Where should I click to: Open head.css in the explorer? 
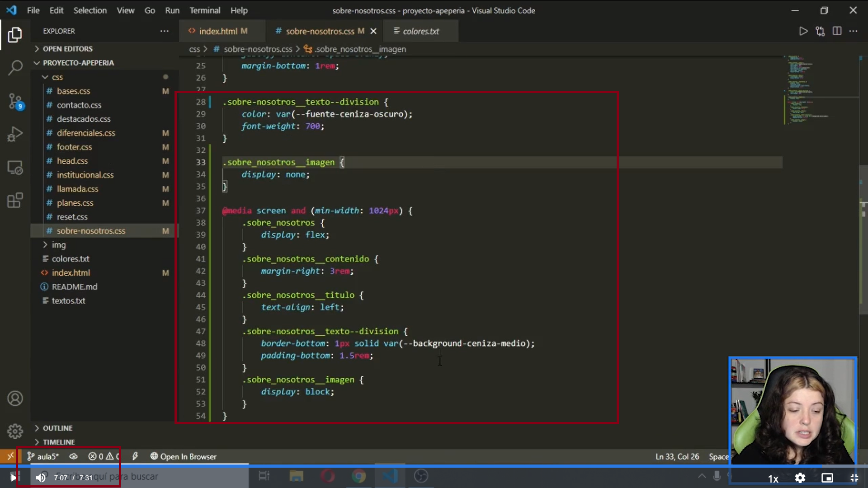pyautogui.click(x=72, y=161)
